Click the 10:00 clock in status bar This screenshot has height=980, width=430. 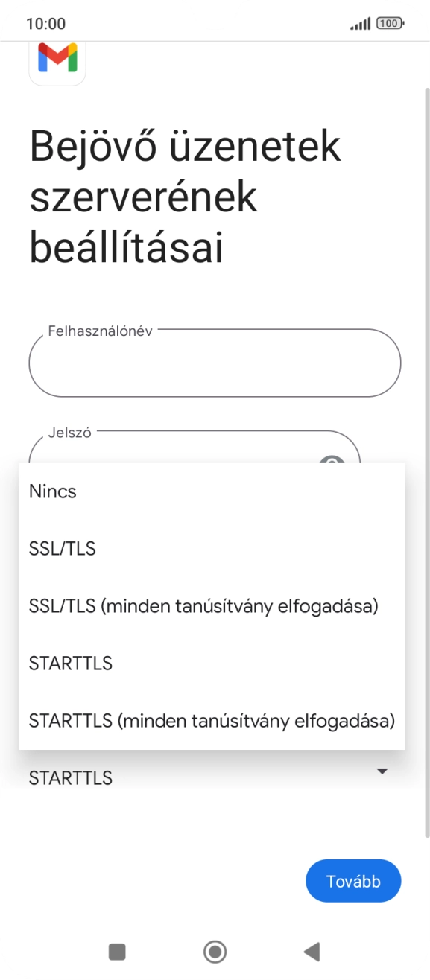coord(45,23)
